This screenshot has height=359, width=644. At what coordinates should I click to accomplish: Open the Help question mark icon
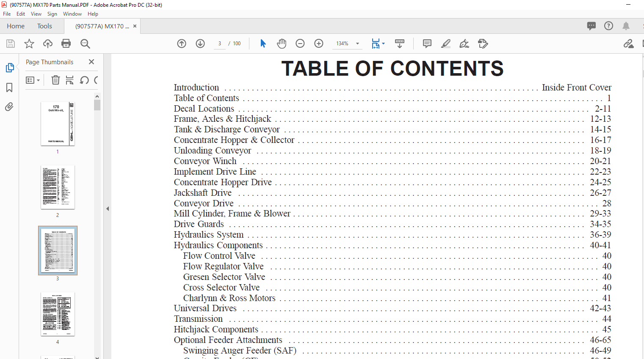coord(608,26)
